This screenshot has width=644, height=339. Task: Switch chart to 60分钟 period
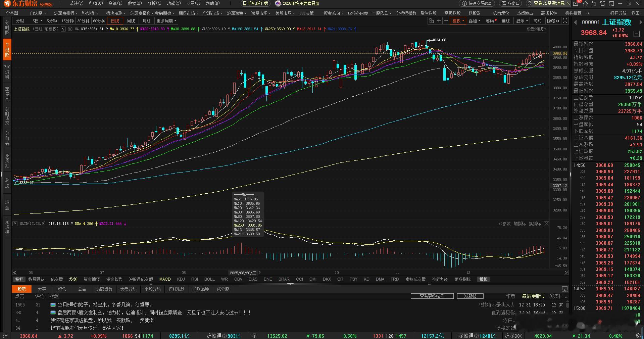click(x=99, y=21)
